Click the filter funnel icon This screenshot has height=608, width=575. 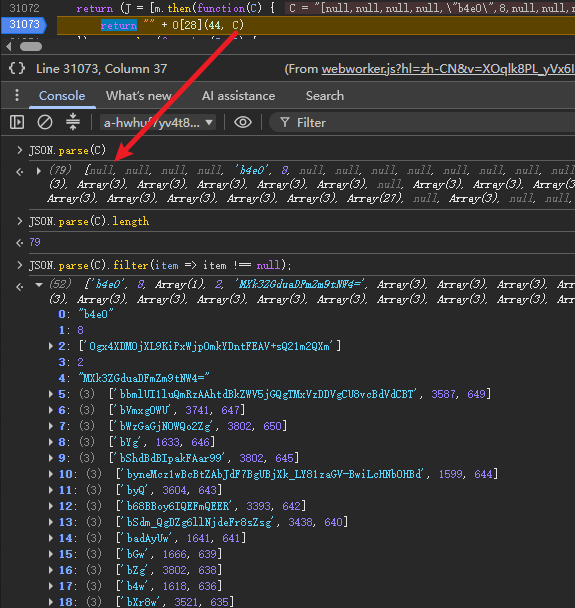(x=285, y=123)
